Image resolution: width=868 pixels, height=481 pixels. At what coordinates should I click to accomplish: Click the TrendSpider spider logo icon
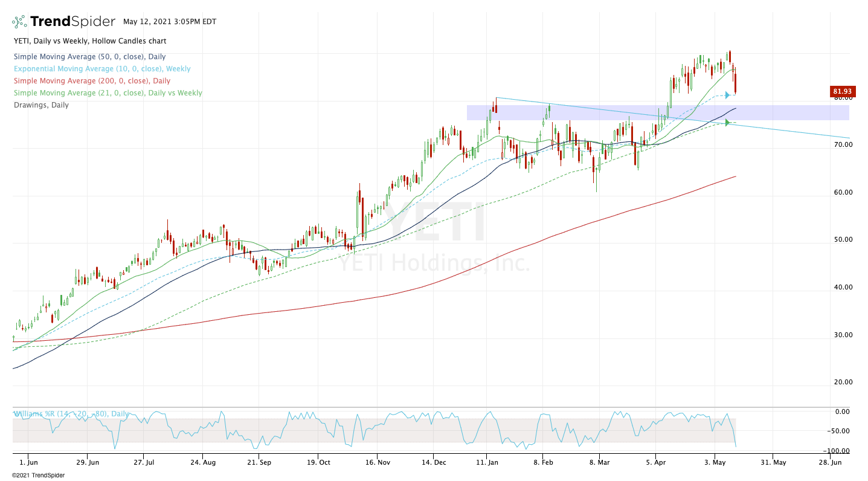19,22
